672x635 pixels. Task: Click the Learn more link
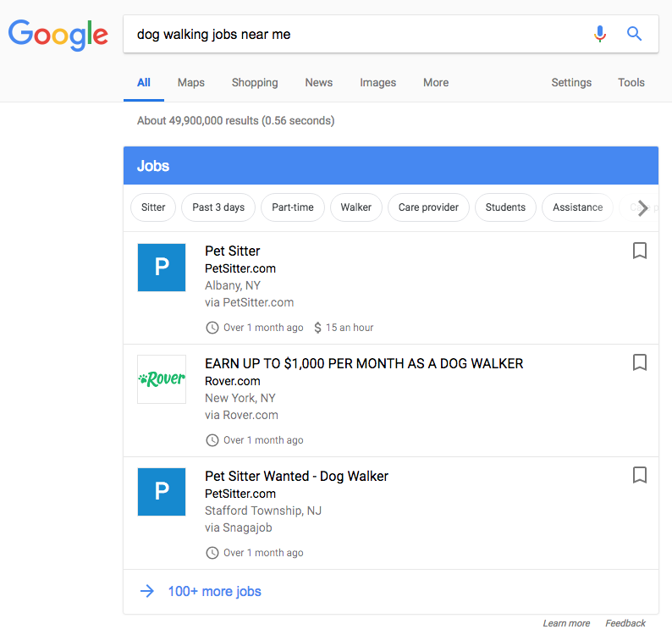pos(566,623)
